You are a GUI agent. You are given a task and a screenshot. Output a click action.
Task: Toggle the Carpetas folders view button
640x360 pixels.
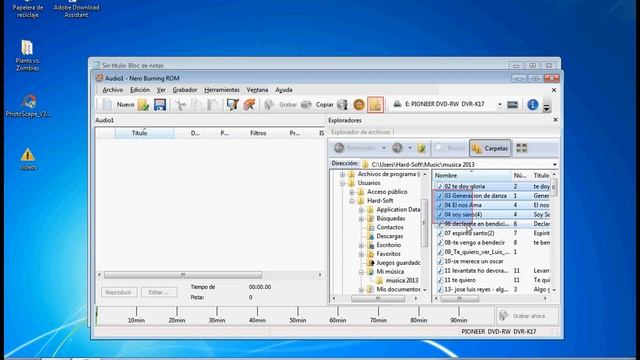[490, 148]
